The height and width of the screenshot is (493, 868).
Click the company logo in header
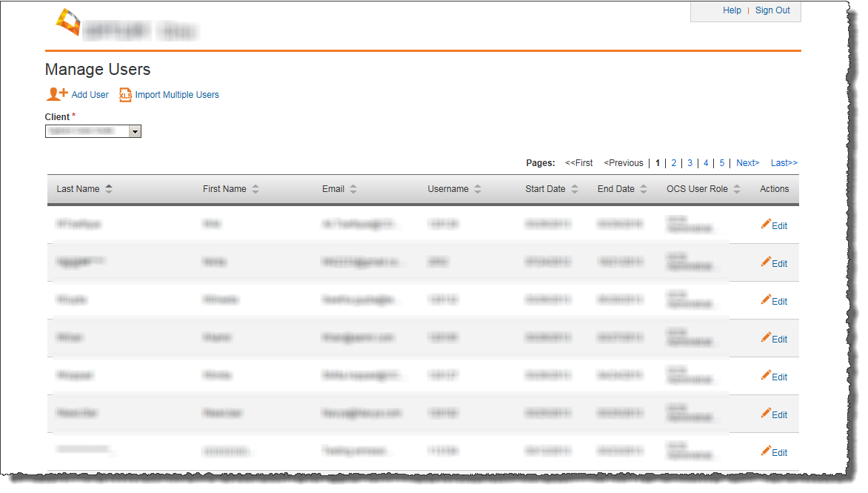coord(68,22)
